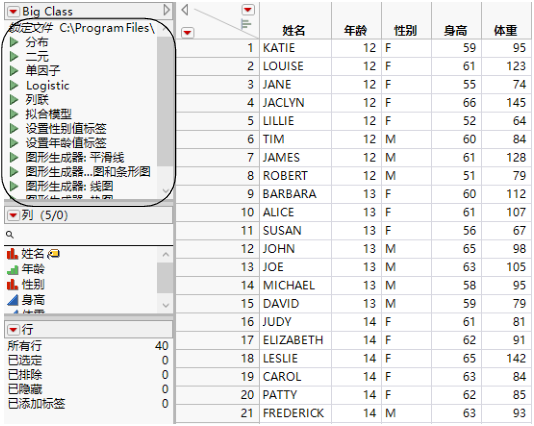This screenshot has height=426, width=534.
Task: Run the 单因子 script green triangle
Action: coord(14,71)
